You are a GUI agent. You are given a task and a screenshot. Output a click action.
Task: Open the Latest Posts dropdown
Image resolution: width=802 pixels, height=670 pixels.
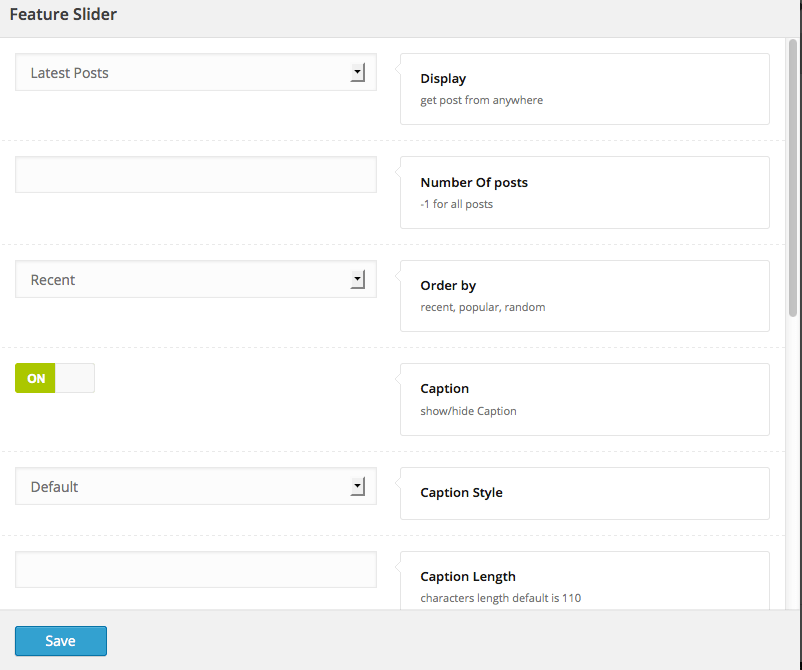click(x=195, y=73)
